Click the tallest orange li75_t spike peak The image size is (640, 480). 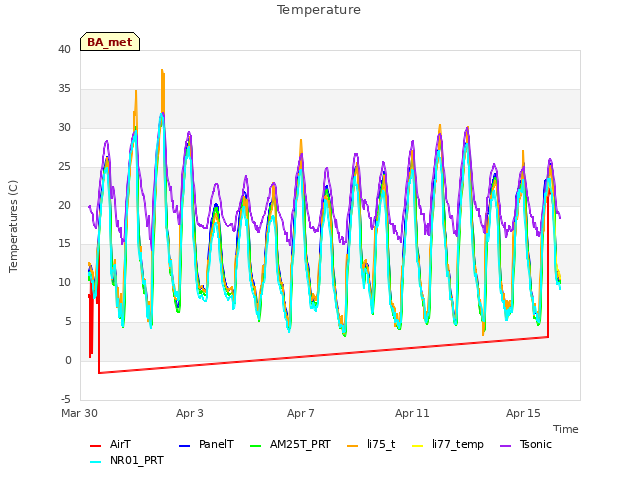point(162,70)
